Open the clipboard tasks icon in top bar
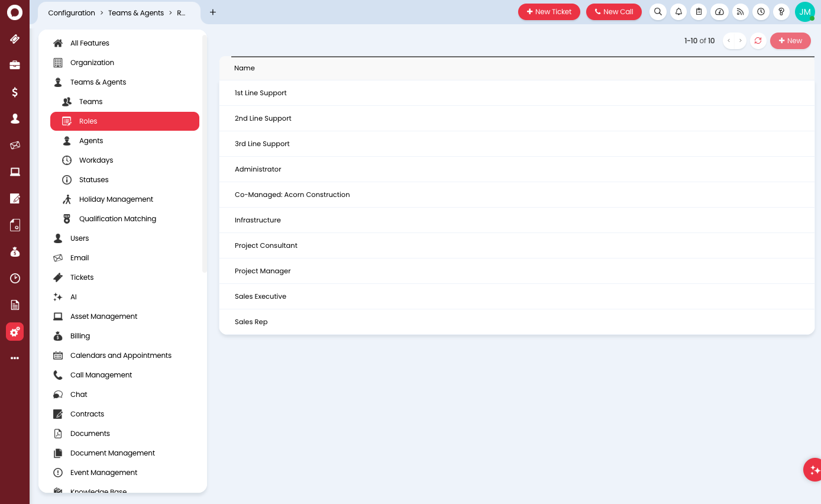821x504 pixels. click(699, 12)
